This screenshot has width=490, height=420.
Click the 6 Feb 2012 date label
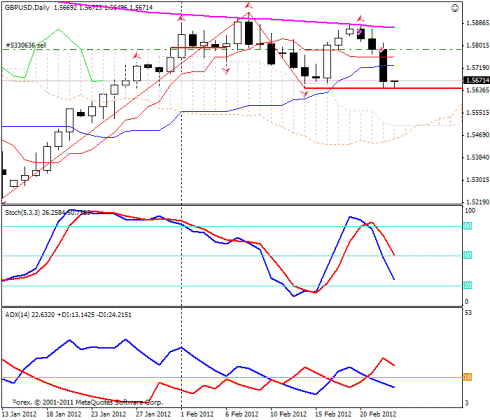pos(243,414)
